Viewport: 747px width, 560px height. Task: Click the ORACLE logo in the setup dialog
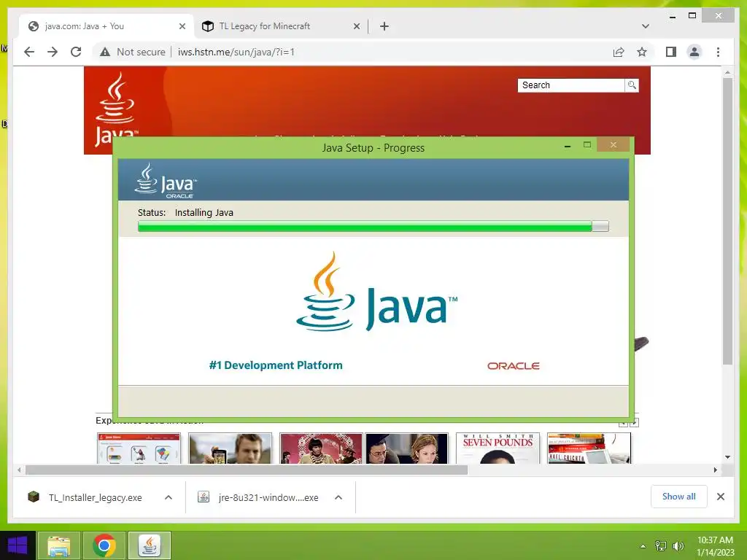(x=513, y=366)
